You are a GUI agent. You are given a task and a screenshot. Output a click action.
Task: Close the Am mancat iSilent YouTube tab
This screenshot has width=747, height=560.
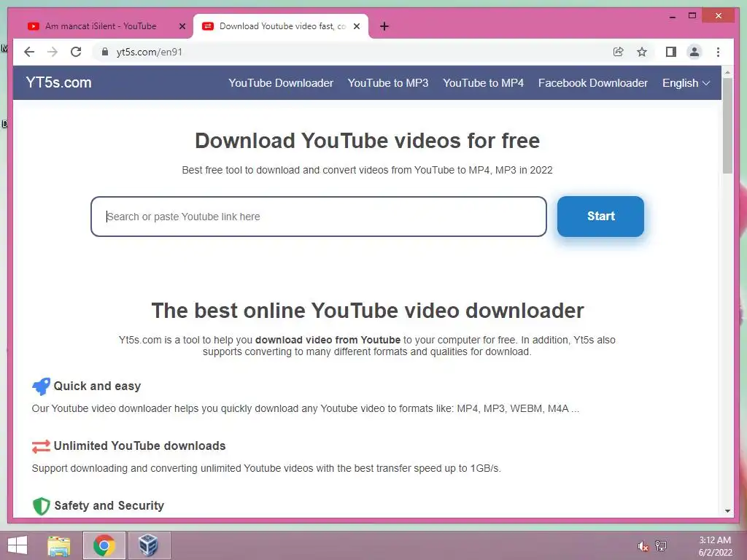click(182, 26)
